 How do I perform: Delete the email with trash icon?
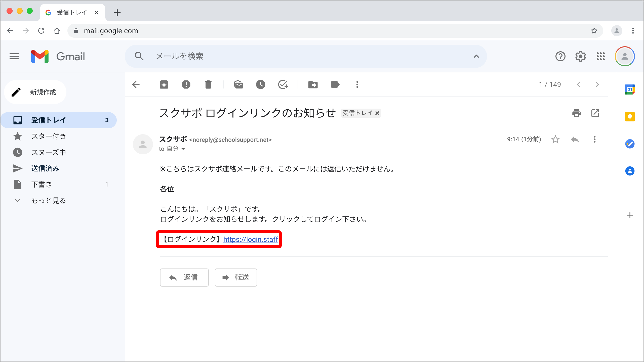pos(208,84)
